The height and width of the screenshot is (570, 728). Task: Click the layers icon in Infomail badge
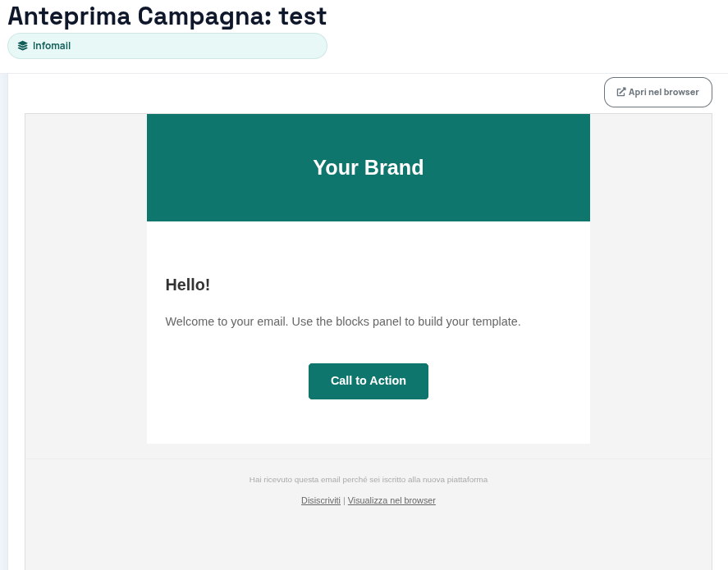tap(23, 46)
